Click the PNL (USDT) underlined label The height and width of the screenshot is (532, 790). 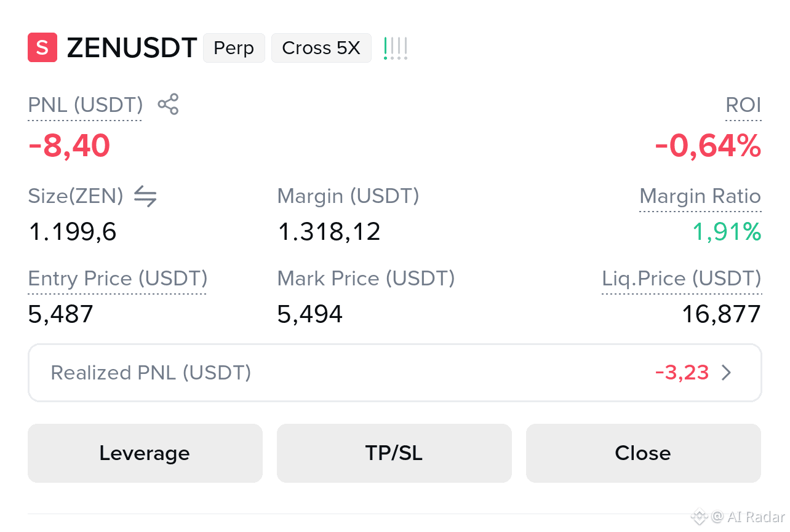coord(86,105)
